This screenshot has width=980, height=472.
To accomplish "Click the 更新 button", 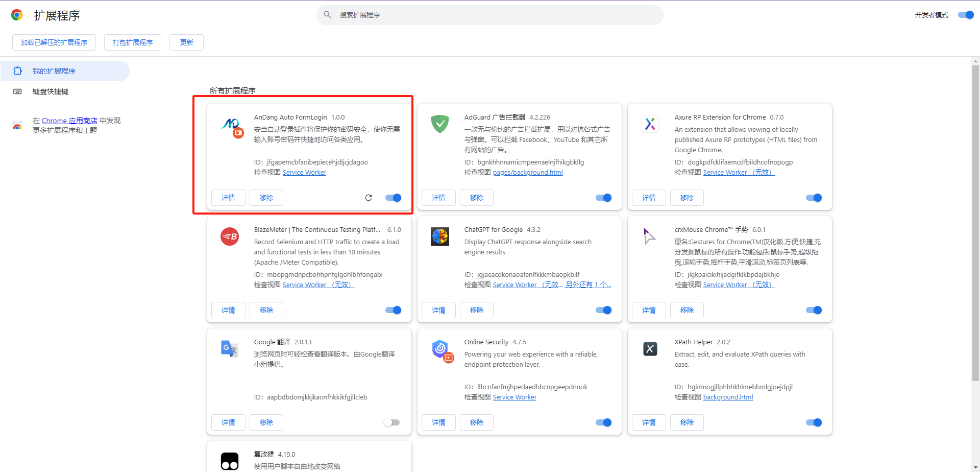I will (x=186, y=42).
